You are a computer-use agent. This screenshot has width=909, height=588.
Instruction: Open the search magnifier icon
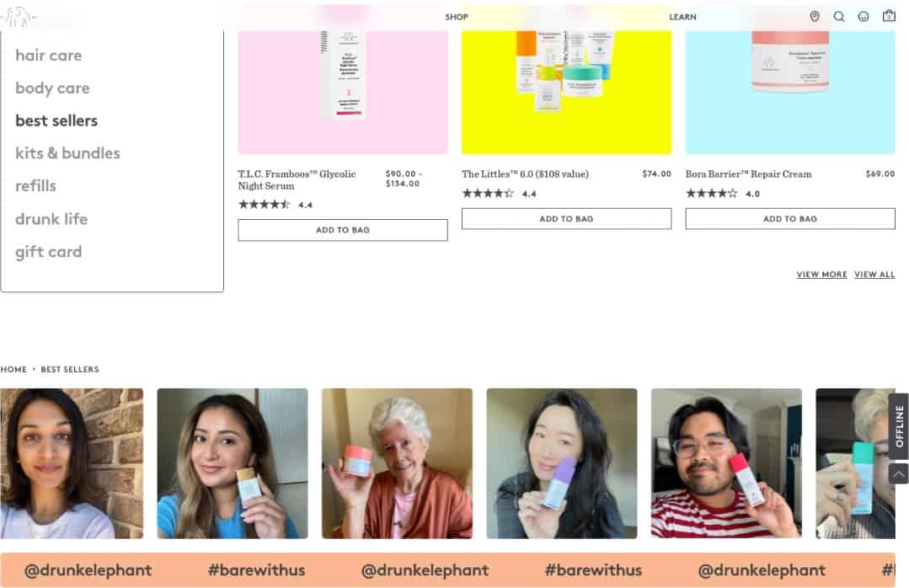tap(839, 16)
